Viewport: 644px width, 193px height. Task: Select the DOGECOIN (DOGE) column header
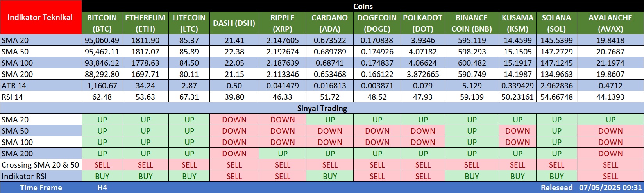(x=377, y=23)
